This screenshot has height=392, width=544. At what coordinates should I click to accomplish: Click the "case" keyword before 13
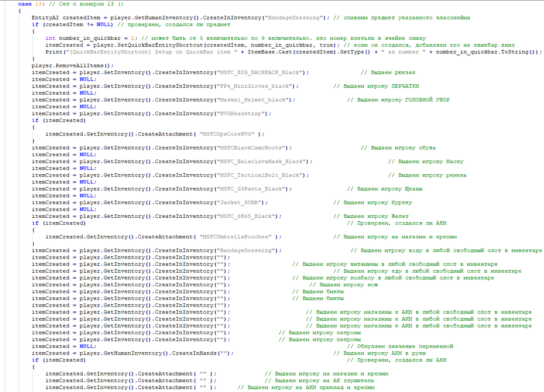point(25,4)
